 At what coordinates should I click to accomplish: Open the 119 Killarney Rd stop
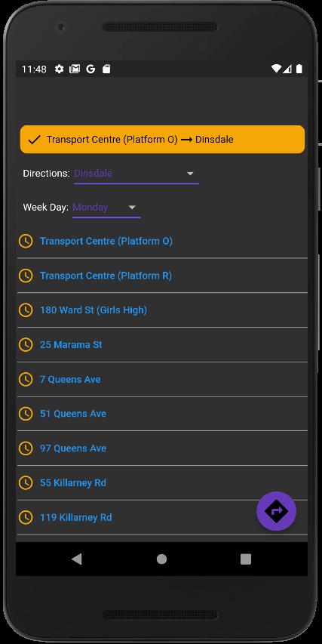coord(162,517)
